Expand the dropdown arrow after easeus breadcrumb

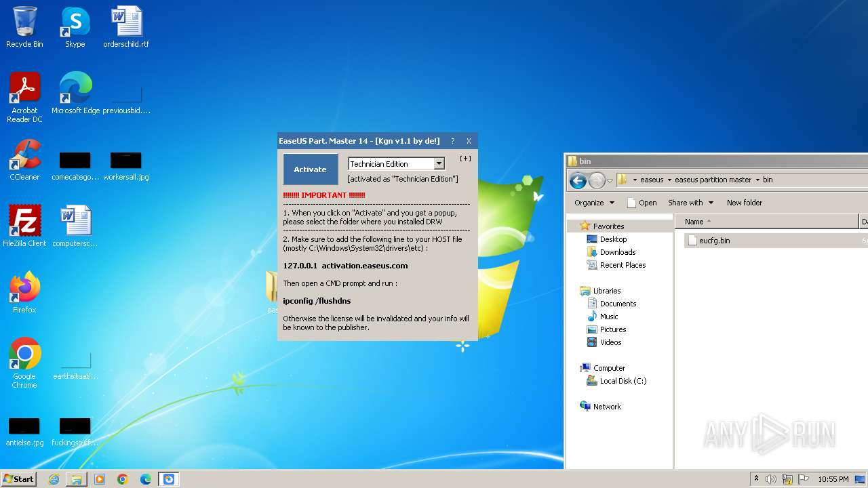(669, 180)
